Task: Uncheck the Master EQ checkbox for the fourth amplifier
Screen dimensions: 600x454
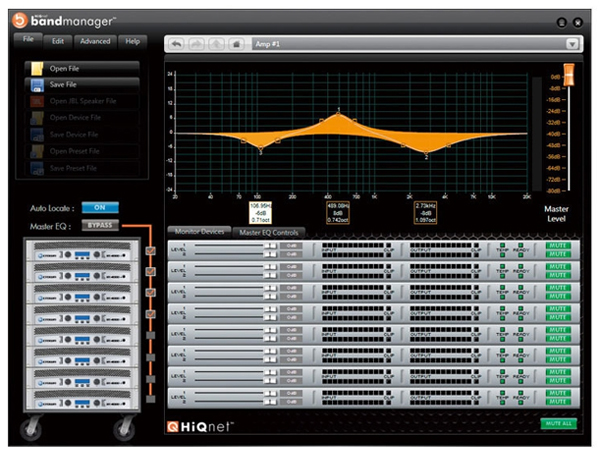Action: [151, 314]
